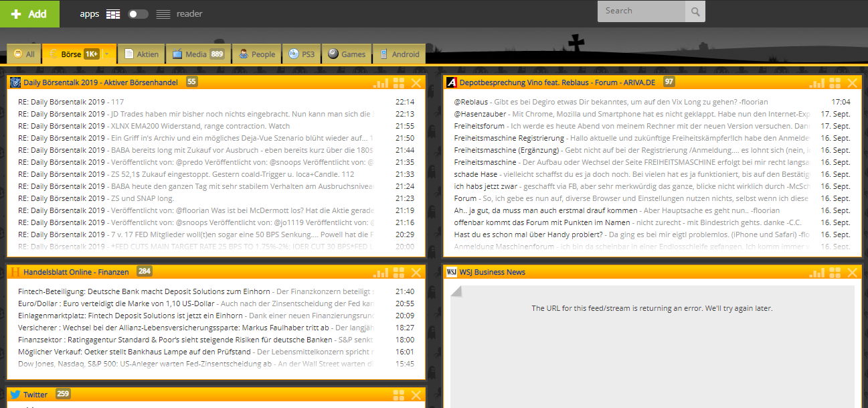Close the Depotbesprechung widget

[853, 83]
